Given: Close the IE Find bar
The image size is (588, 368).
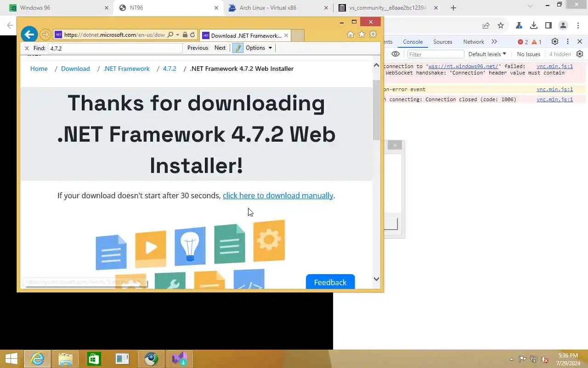Looking at the screenshot, I should click(x=27, y=48).
